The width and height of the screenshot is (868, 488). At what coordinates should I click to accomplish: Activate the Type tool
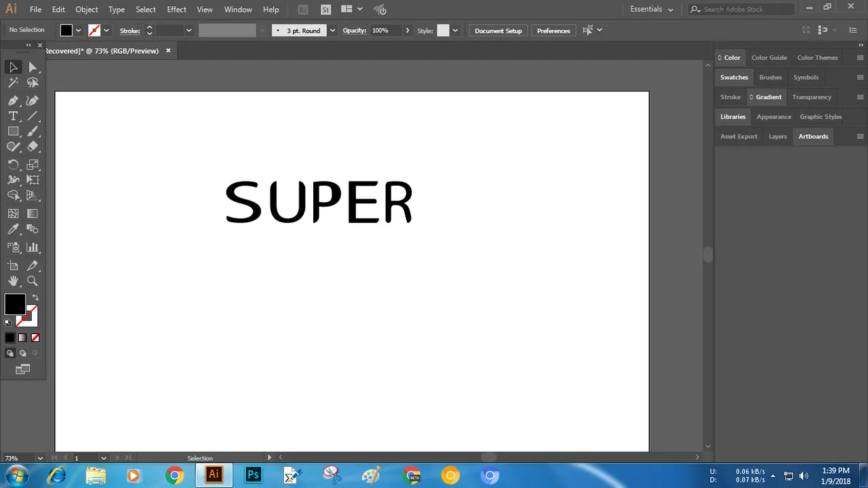tap(13, 116)
